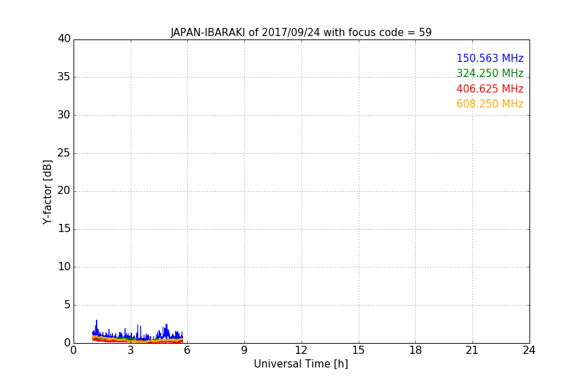Click the x-axis tick label 24

[529, 350]
